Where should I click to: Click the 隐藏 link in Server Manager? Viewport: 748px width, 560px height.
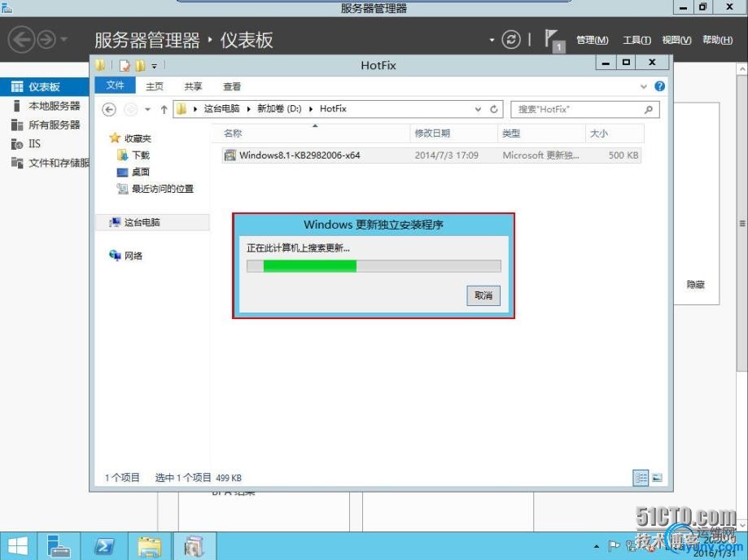click(x=696, y=285)
